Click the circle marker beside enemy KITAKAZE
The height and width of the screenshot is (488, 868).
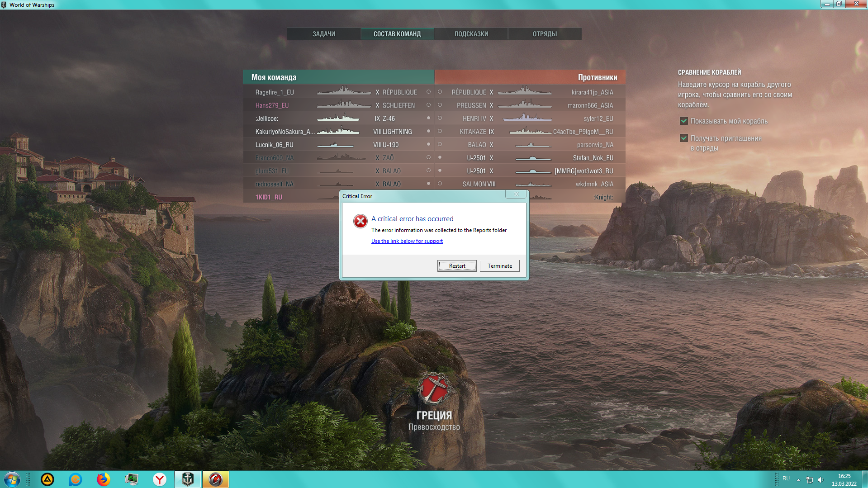coord(440,131)
